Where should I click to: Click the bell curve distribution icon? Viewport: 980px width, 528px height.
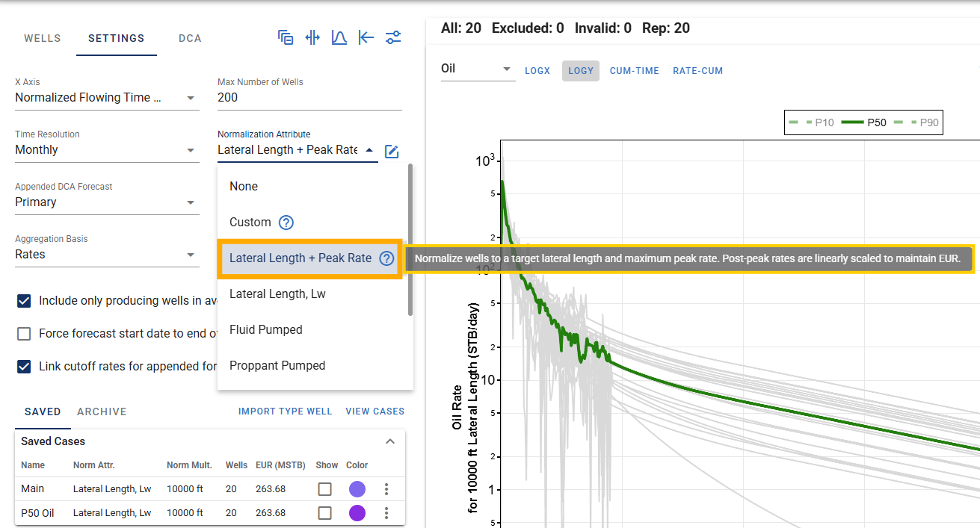pyautogui.click(x=339, y=37)
